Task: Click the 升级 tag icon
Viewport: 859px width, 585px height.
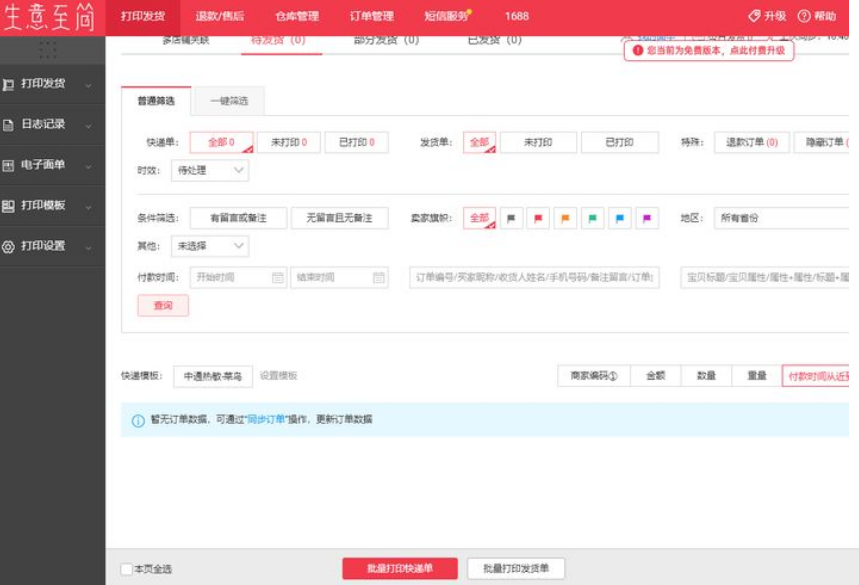Action: coord(754,16)
